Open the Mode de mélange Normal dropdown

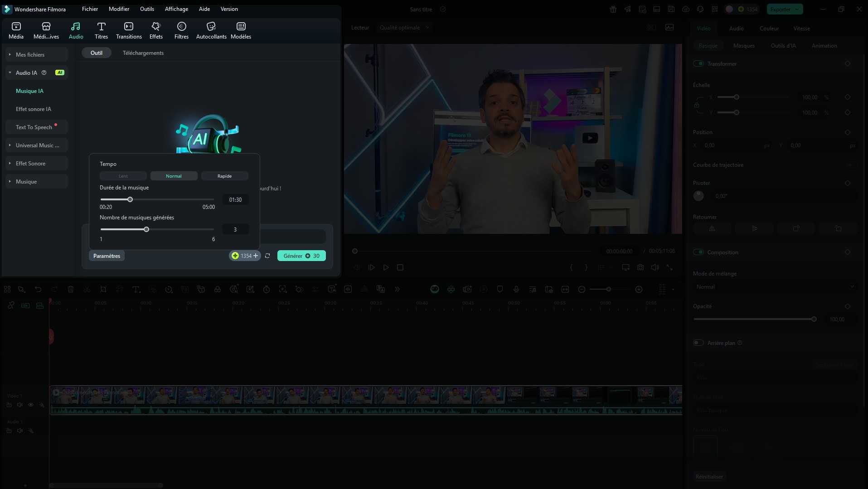pos(775,287)
